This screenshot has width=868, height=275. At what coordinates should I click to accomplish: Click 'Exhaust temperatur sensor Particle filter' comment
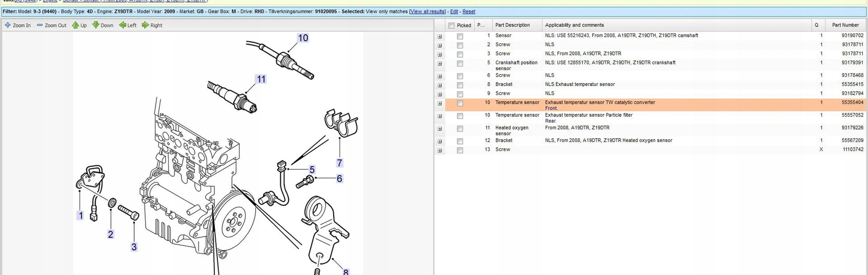click(x=589, y=115)
